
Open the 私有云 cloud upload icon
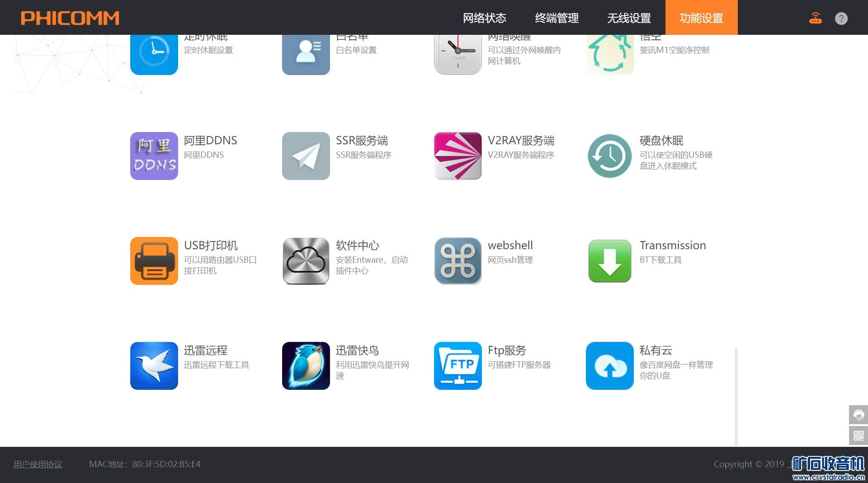pyautogui.click(x=610, y=366)
